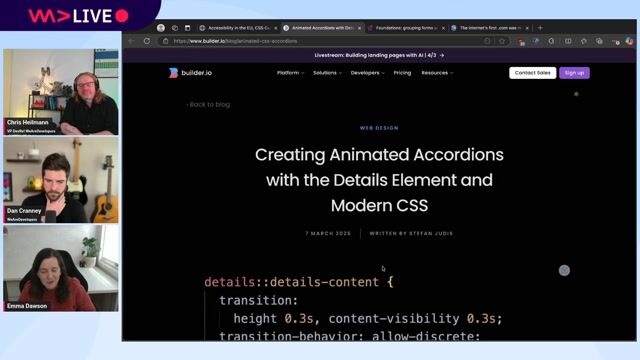The image size is (640, 360).
Task: Expand the Developers menu
Action: (367, 73)
